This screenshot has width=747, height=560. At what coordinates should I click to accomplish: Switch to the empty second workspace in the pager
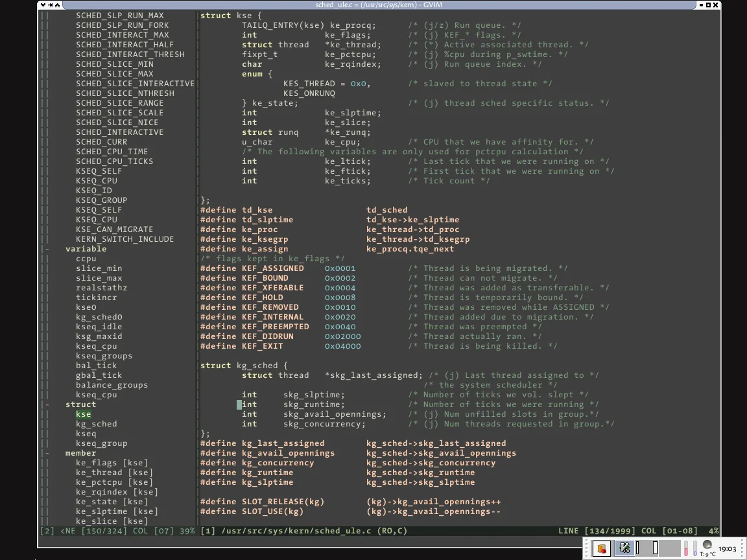[670, 548]
